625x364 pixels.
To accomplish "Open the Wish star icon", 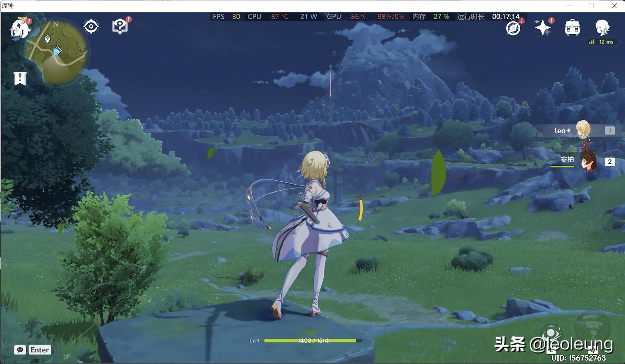I will click(x=543, y=27).
